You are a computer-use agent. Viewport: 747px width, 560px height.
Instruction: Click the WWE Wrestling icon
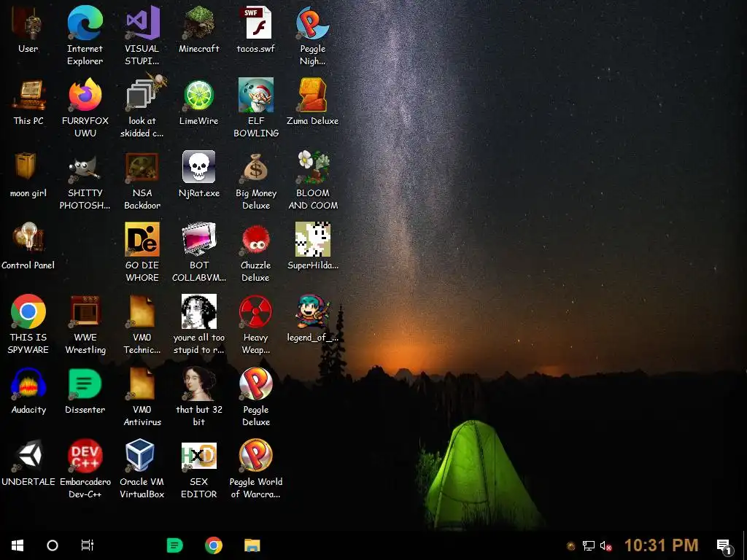click(85, 311)
